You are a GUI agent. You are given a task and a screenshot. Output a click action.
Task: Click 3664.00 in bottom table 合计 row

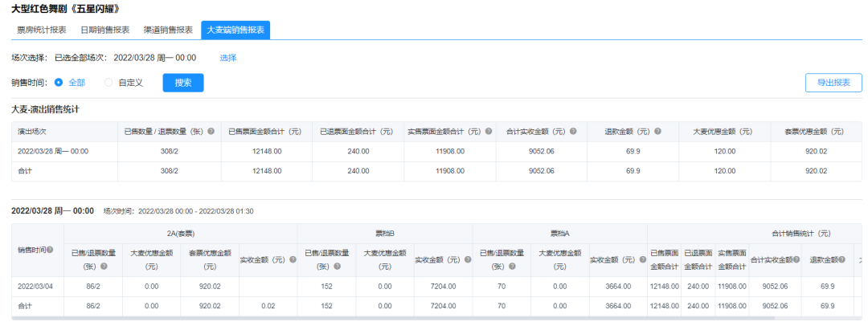618,306
